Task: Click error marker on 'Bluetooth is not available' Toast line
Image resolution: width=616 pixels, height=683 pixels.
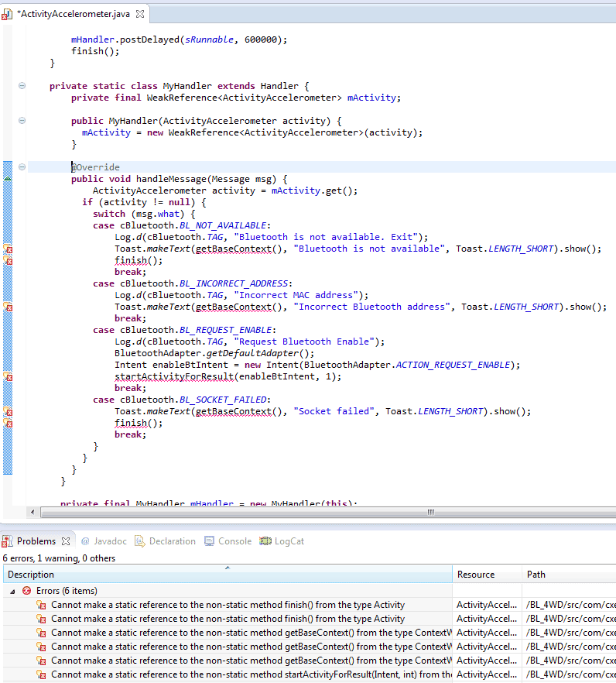Action: (x=8, y=249)
